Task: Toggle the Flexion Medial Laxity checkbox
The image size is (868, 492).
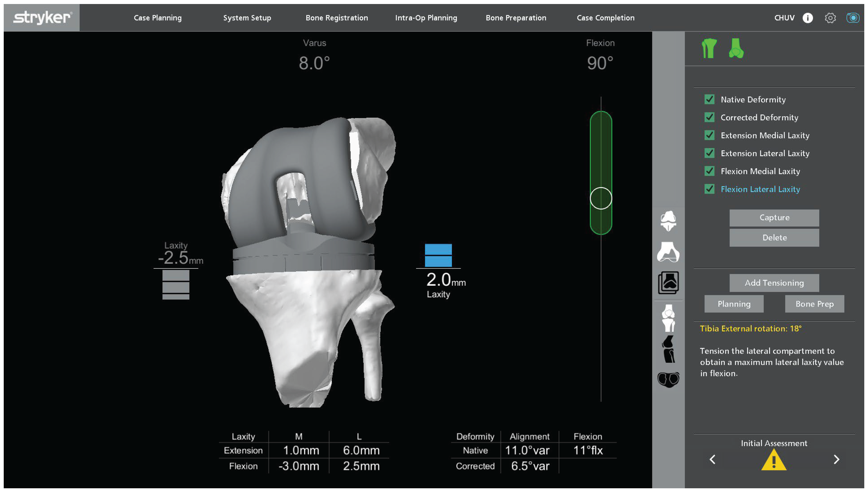Action: [x=709, y=171]
